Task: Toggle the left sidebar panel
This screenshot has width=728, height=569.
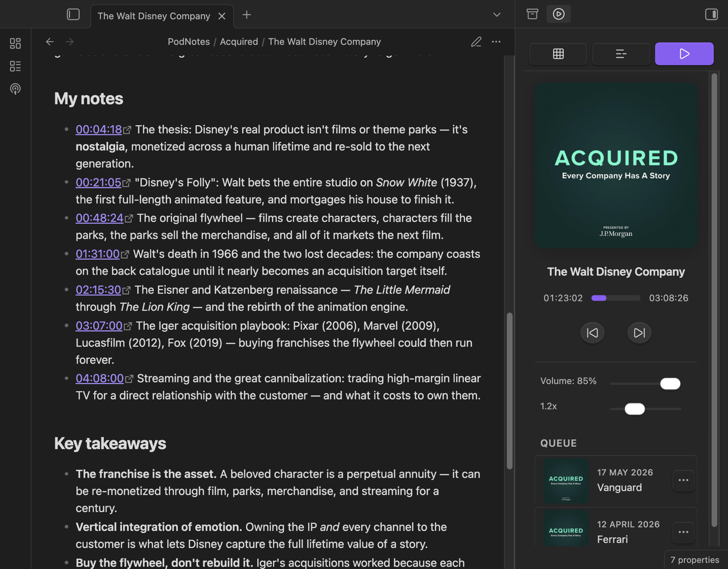Action: (x=73, y=15)
